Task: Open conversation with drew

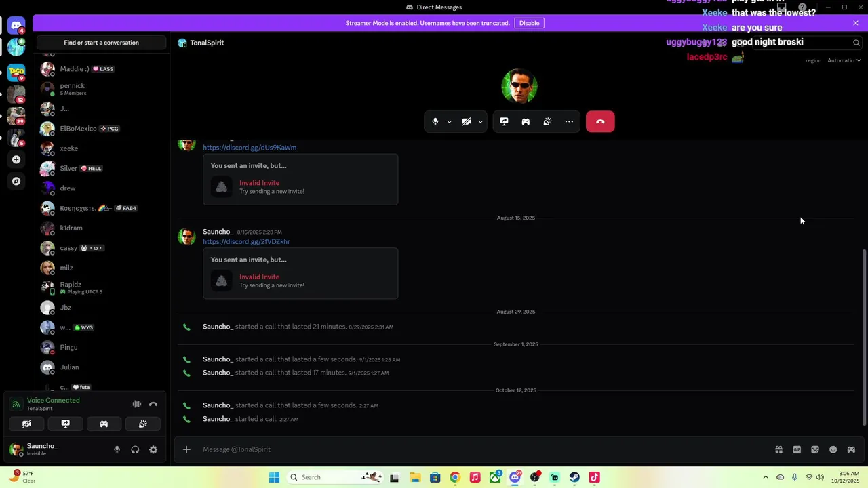Action: click(102, 188)
